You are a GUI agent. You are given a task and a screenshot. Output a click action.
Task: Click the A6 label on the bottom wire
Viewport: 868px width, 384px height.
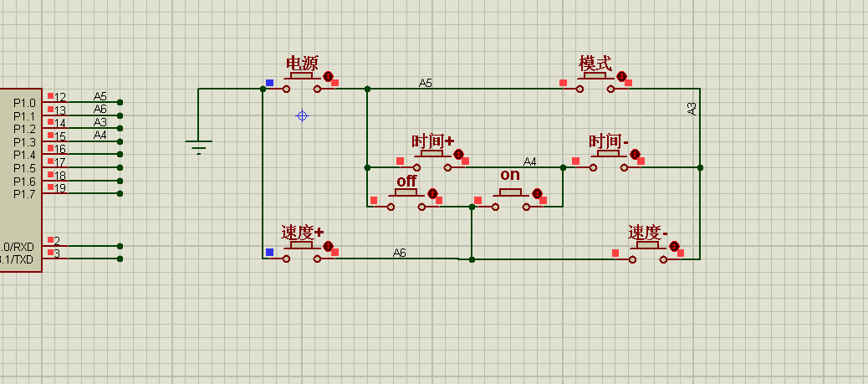pos(400,253)
